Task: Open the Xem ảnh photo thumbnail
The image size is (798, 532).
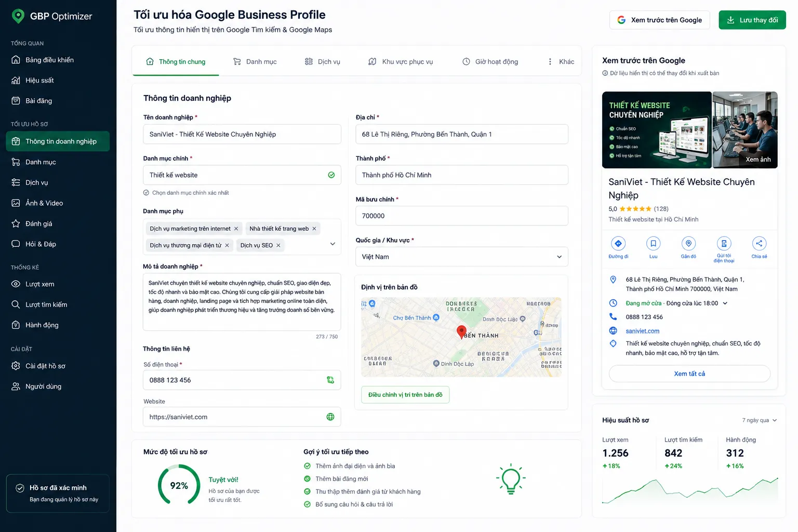Action: 745,130
